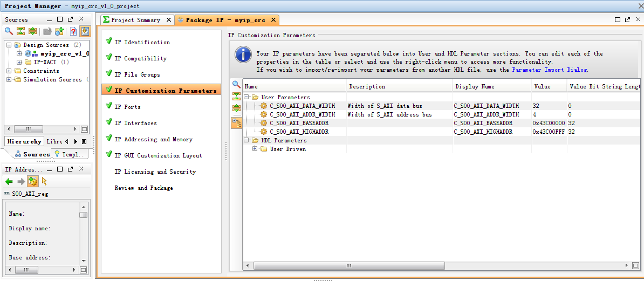Screen dimensions: 644x281
Task: Open the Sources bottom tab
Action: pyautogui.click(x=37, y=154)
